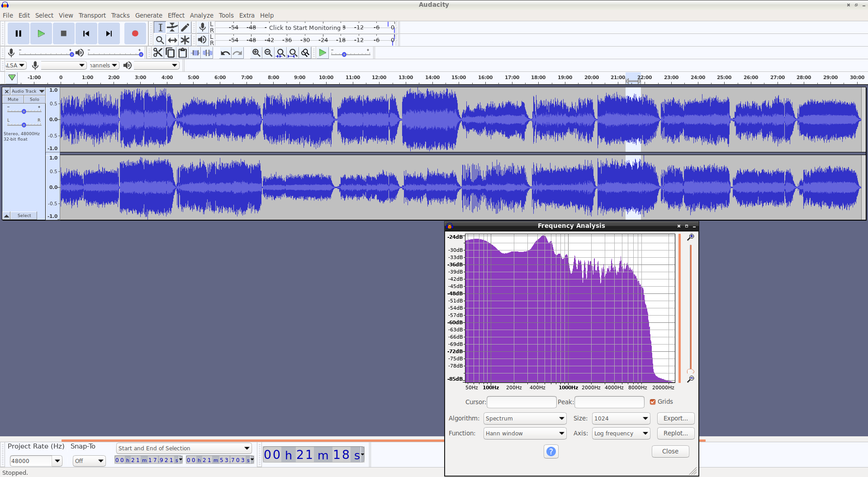Viewport: 868px width, 477px height.
Task: Click playback meter speaker icon
Action: tap(202, 40)
